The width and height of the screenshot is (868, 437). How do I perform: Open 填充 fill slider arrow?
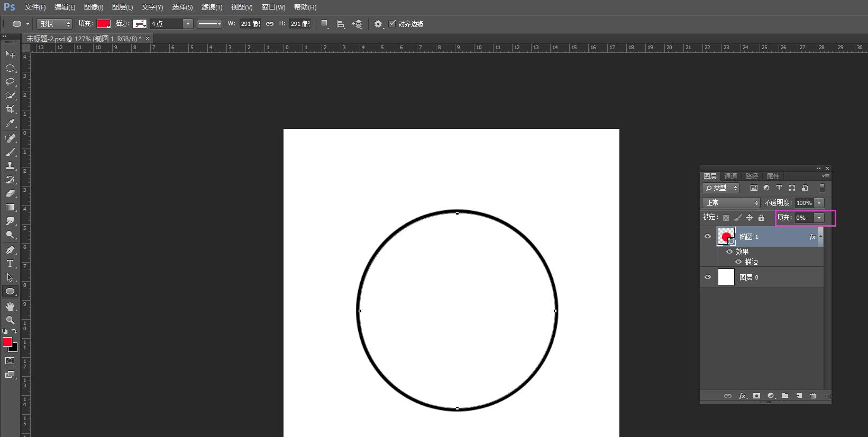click(819, 218)
